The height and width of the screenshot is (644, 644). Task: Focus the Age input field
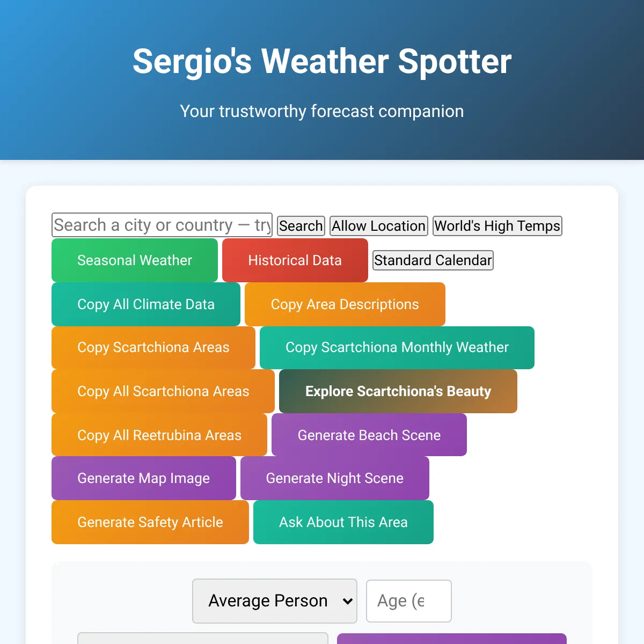click(x=409, y=601)
